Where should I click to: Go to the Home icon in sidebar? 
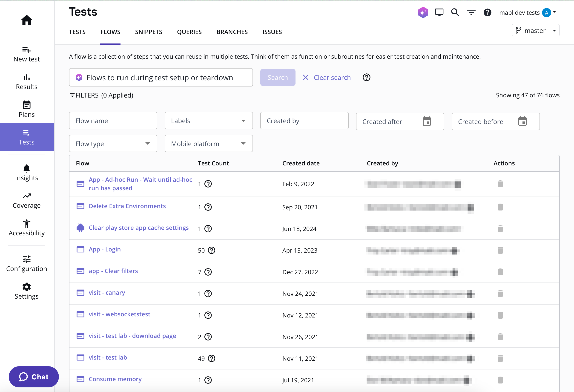pyautogui.click(x=26, y=20)
